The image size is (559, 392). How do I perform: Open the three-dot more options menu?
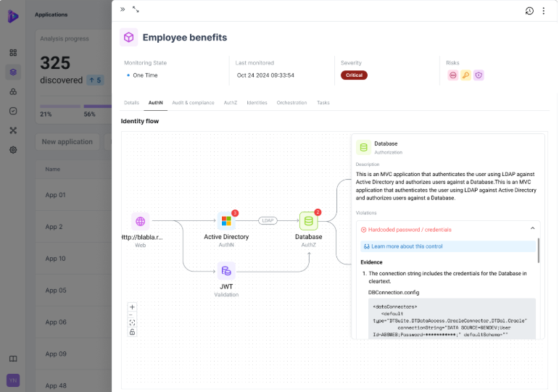544,11
